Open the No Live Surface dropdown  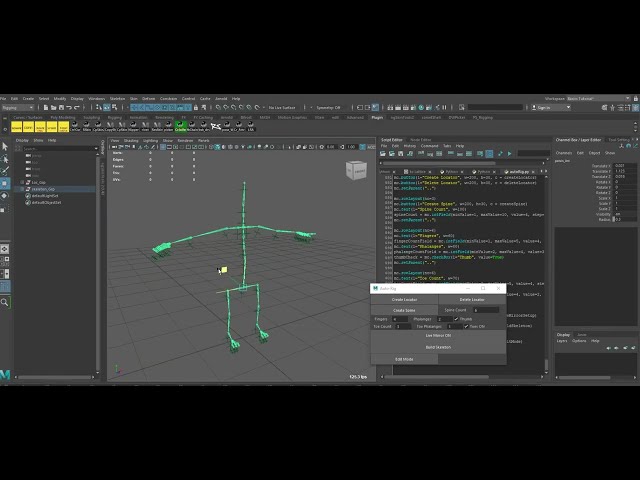pos(282,108)
